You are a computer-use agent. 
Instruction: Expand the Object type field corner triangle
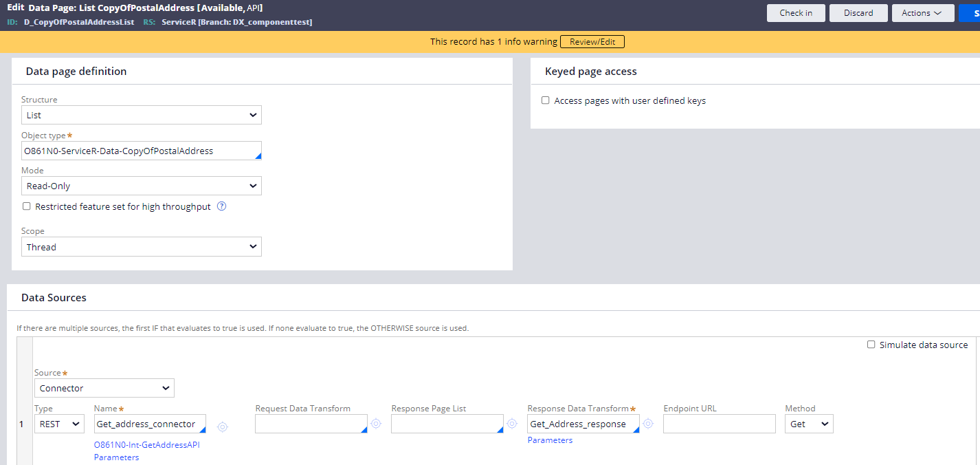tap(258, 156)
